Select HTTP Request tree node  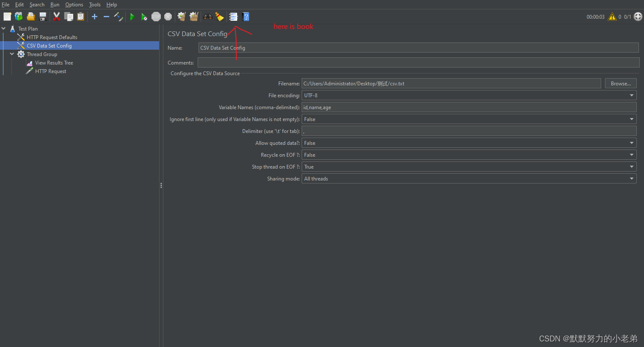(x=50, y=71)
